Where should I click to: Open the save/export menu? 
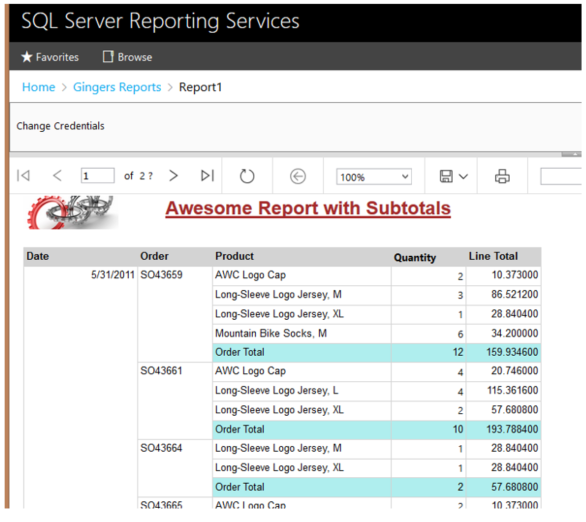pos(453,176)
